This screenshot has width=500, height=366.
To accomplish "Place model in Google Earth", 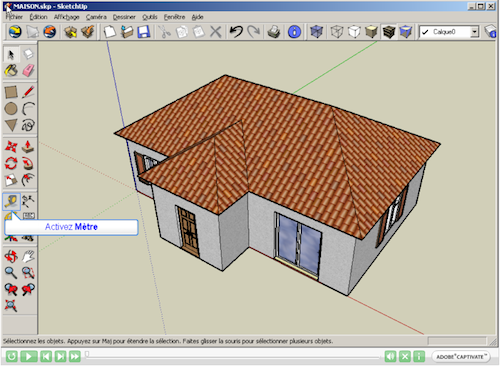I will (50, 32).
